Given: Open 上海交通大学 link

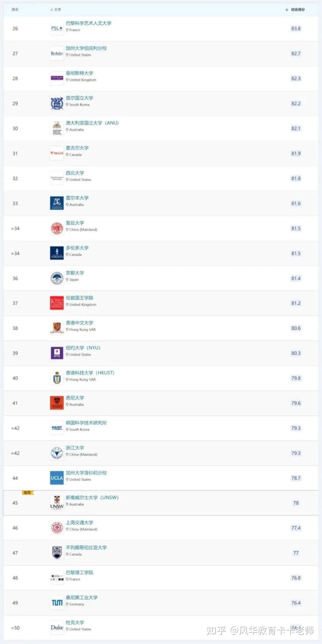Looking at the screenshot, I should pyautogui.click(x=80, y=522).
